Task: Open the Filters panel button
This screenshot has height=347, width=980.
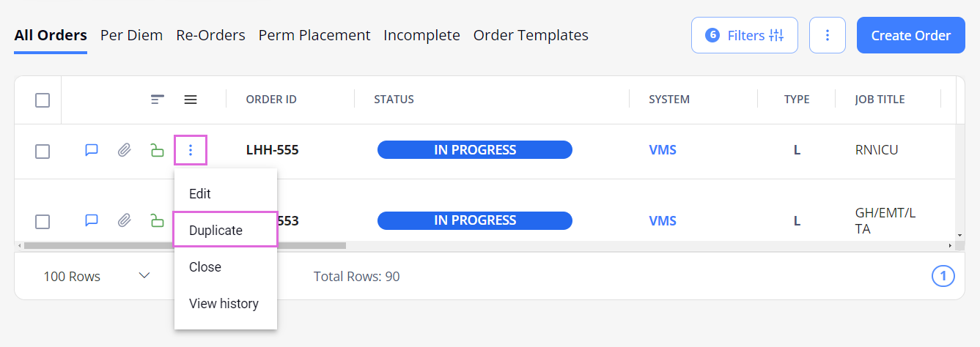Action: click(x=745, y=35)
